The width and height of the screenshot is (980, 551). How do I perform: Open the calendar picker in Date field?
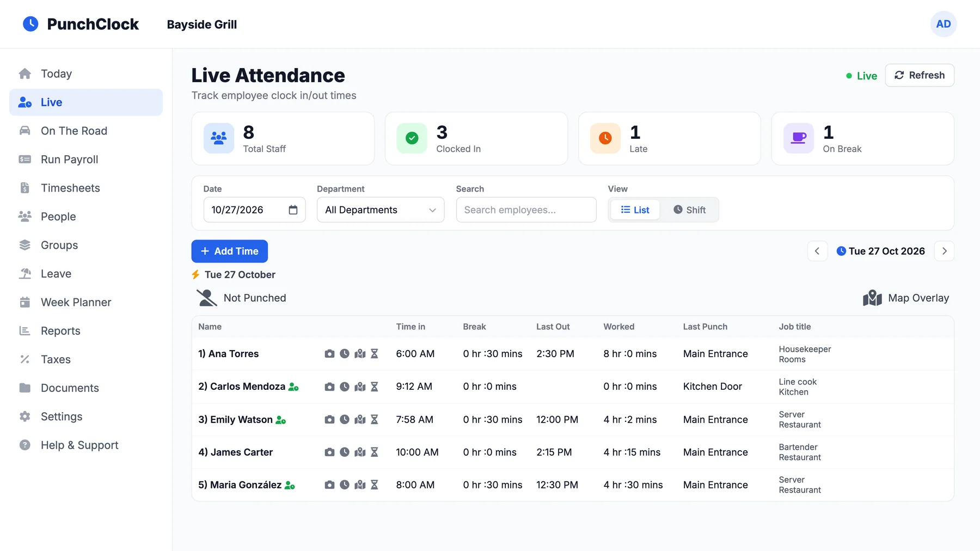coord(293,210)
